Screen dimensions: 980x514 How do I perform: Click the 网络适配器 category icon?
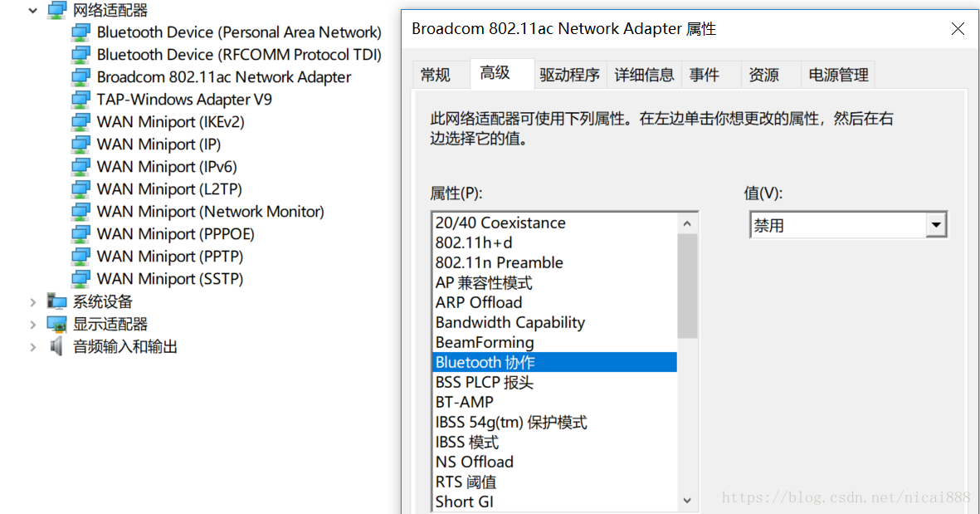57,10
